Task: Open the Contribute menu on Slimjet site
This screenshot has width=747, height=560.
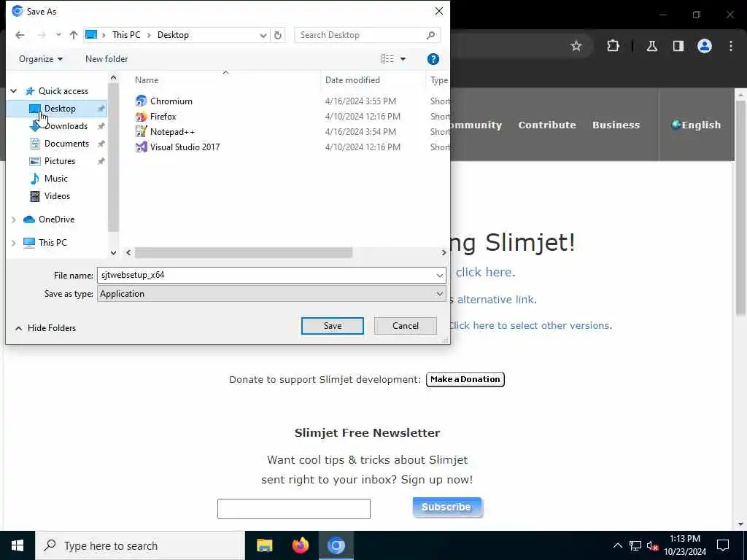Action: tap(547, 125)
